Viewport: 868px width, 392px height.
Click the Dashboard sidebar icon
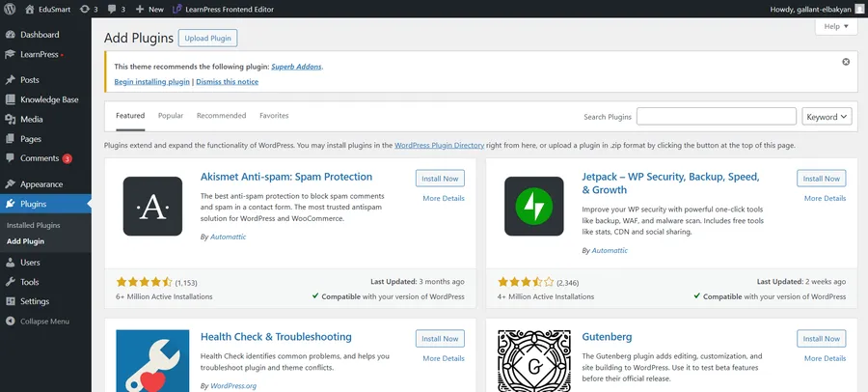tap(10, 35)
